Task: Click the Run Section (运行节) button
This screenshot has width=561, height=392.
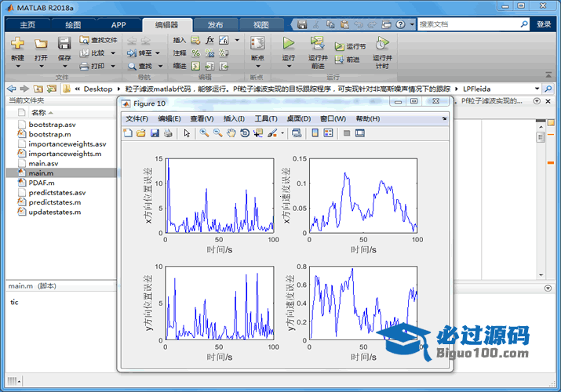Action: [350, 46]
